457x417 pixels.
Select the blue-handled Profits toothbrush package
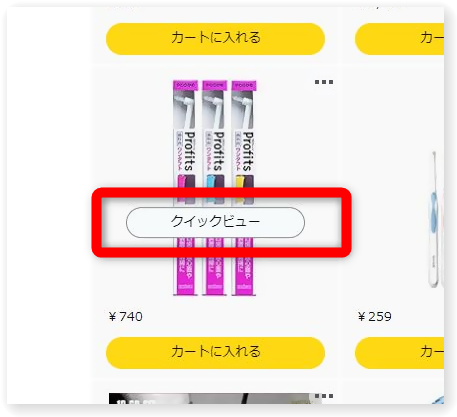tap(215, 188)
